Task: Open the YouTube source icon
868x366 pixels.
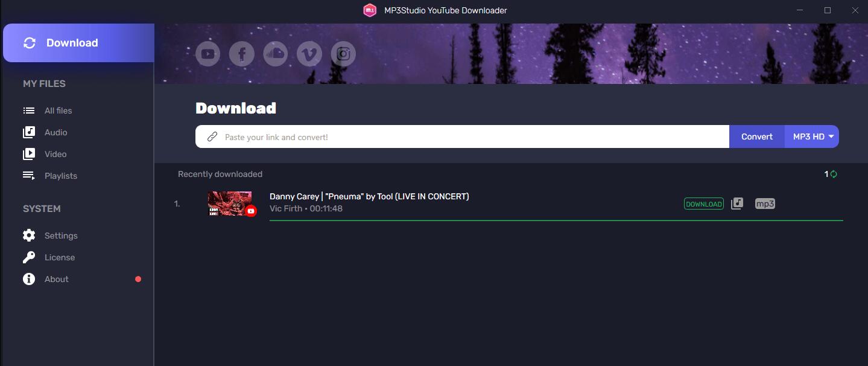Action: click(207, 54)
